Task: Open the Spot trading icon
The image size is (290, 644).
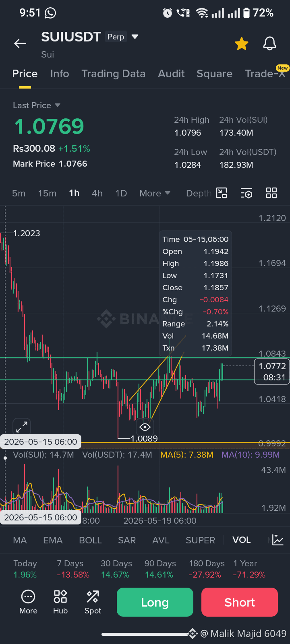Action: click(x=93, y=602)
